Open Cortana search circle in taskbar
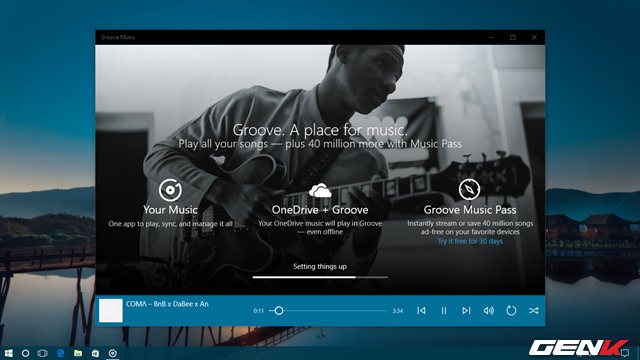The image size is (640, 360). (25, 353)
